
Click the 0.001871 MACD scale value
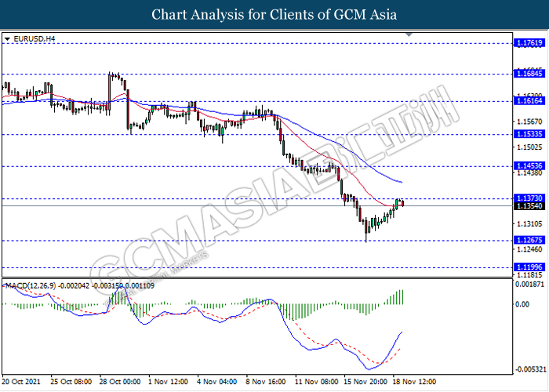point(527,285)
